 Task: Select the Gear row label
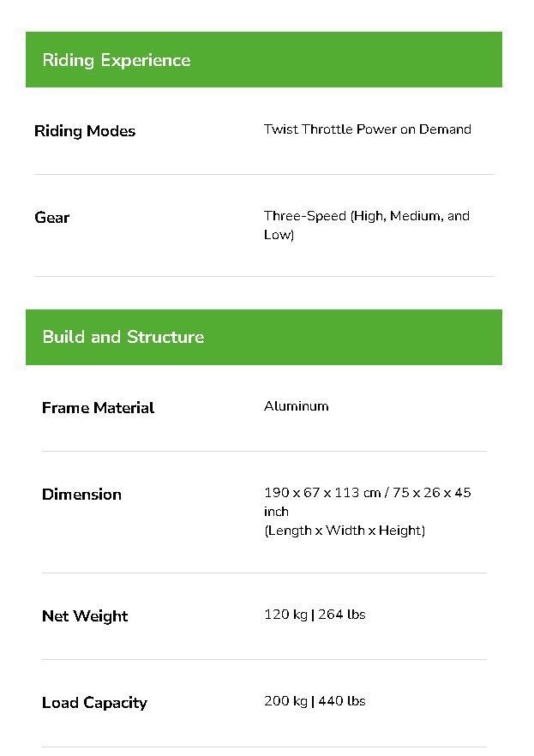pyautogui.click(x=52, y=218)
